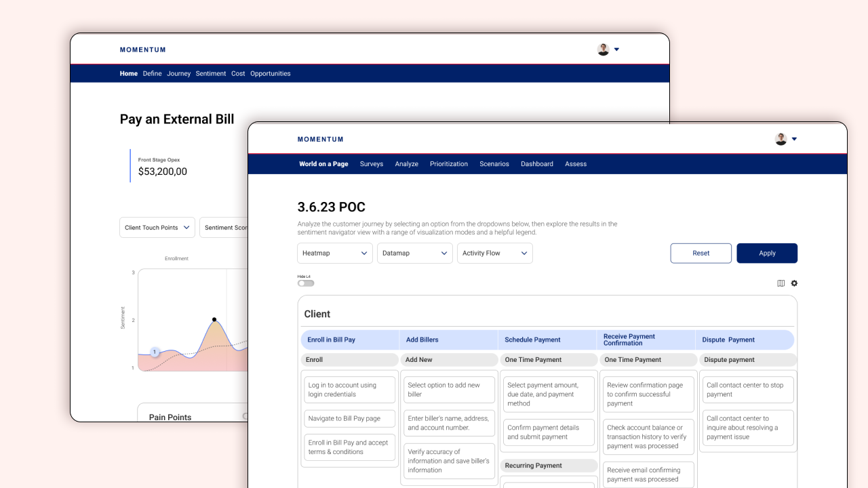The height and width of the screenshot is (488, 868).
Task: Click the Client section heading
Action: point(317,314)
